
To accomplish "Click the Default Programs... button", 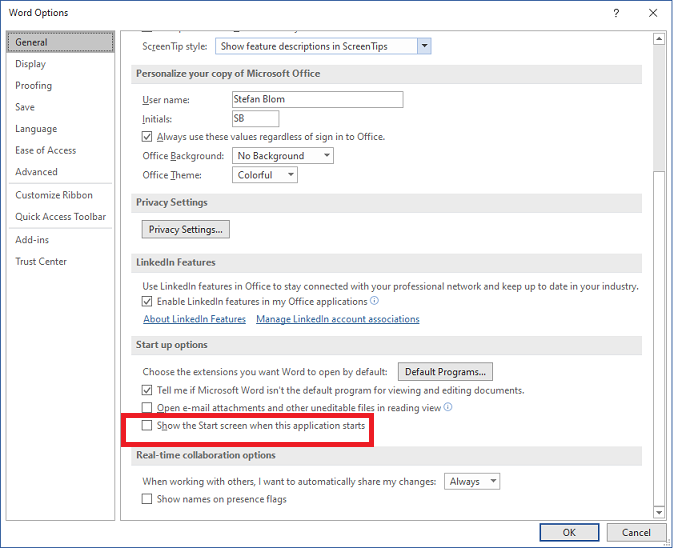I will 445,372.
